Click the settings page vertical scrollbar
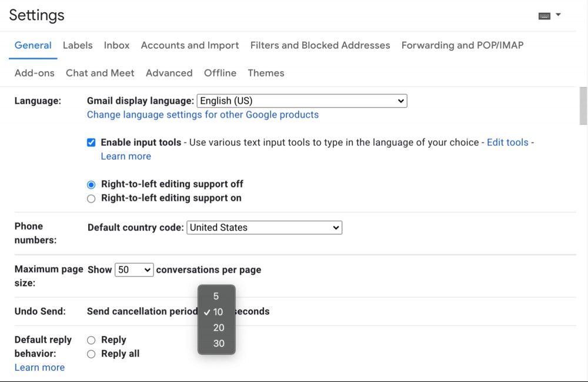Viewport: 588px width, 382px height. [x=583, y=106]
